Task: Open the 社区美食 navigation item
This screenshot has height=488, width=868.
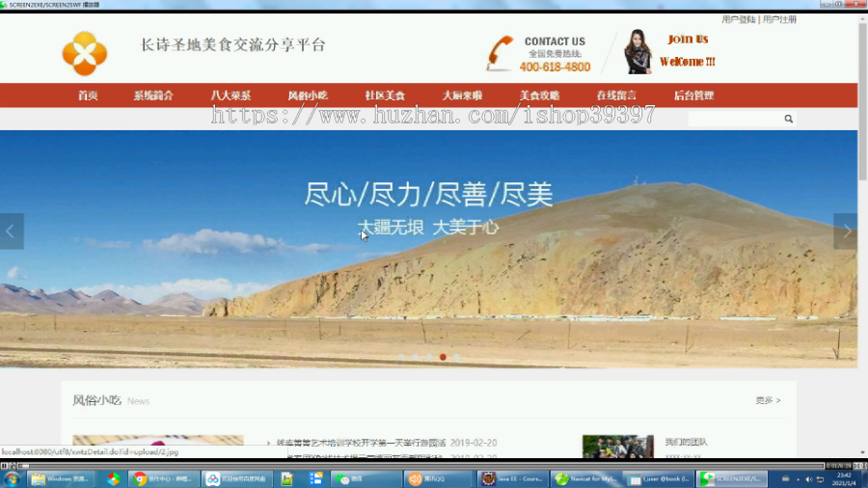Action: coord(385,95)
